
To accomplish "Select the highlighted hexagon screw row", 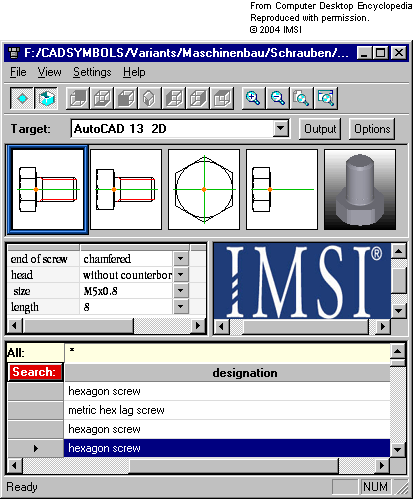I will [227, 448].
